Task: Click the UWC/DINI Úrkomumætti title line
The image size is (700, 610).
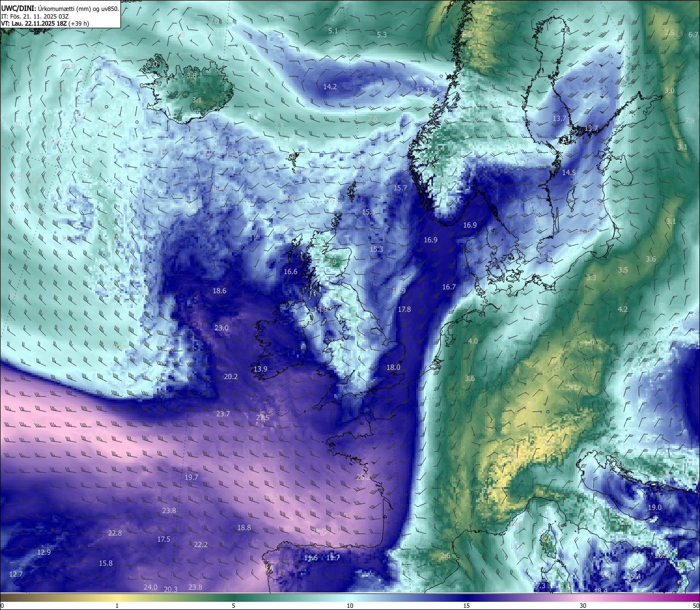Action: pos(60,9)
